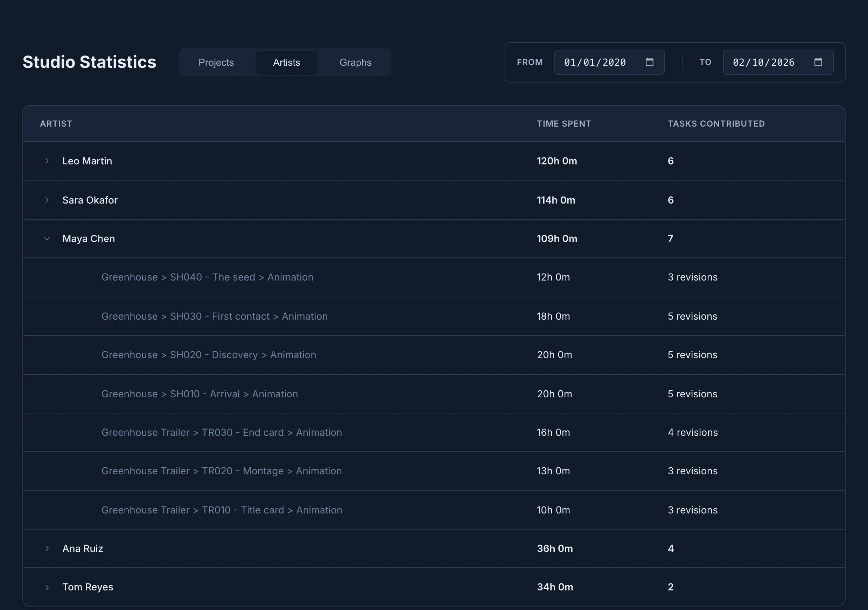The image size is (868, 610).
Task: Switch to the Projects tab
Action: coord(216,62)
